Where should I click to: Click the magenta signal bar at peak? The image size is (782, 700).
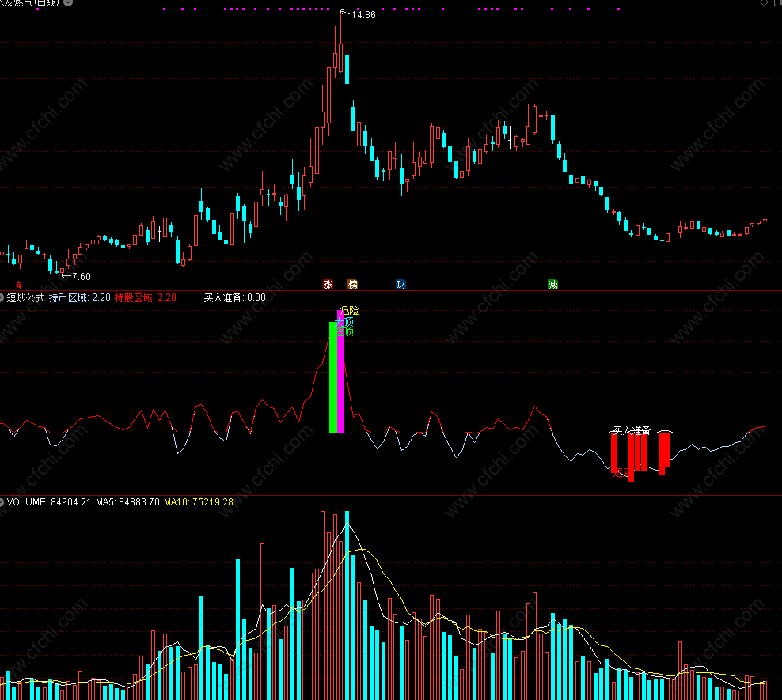tap(340, 371)
